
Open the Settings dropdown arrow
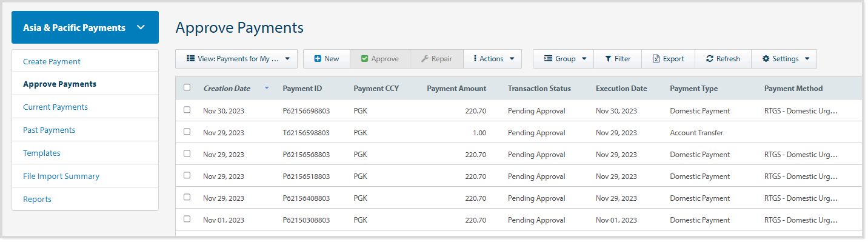tap(807, 59)
